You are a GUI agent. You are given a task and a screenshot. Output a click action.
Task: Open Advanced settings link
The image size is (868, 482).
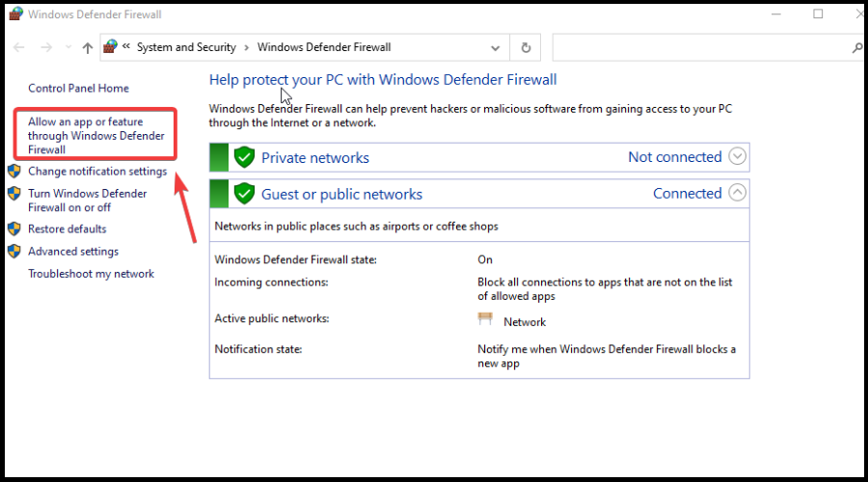pos(73,252)
